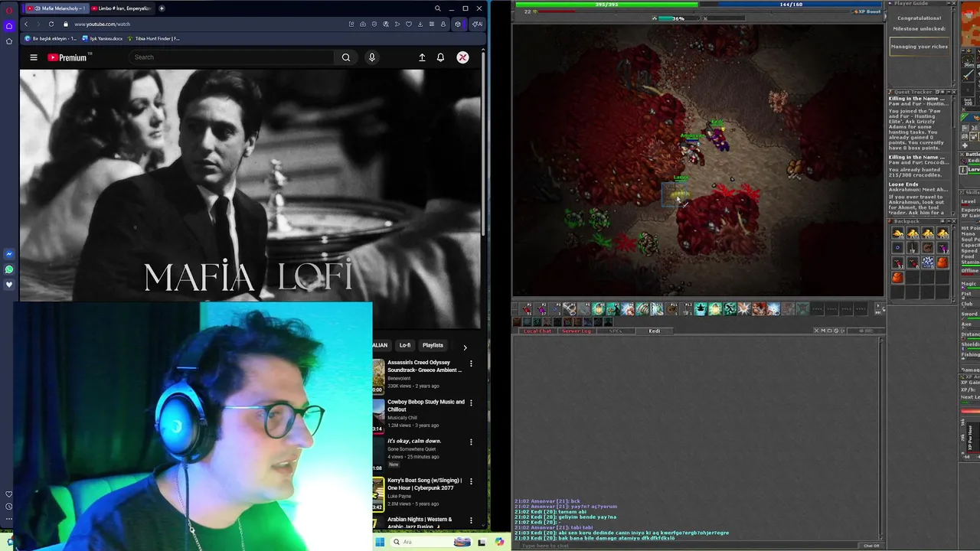Screen dimensions: 980x551
Task: Select first gold coins stack in Backpack
Action: tap(897, 233)
